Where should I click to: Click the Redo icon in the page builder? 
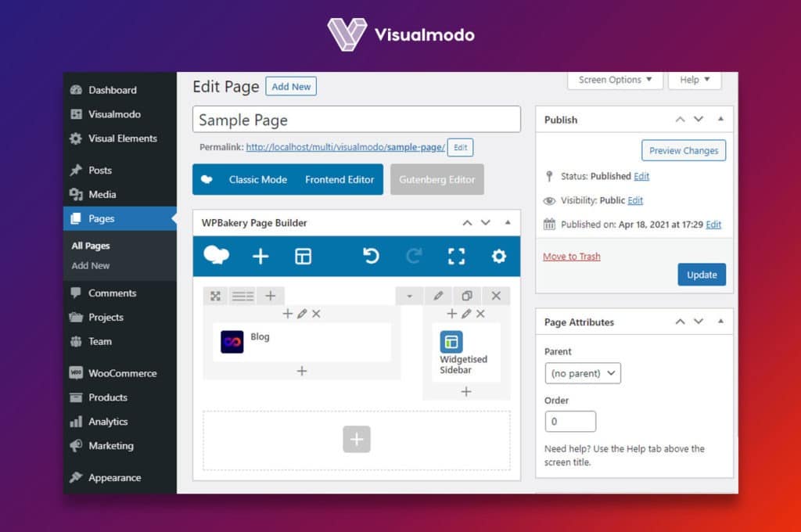(415, 256)
